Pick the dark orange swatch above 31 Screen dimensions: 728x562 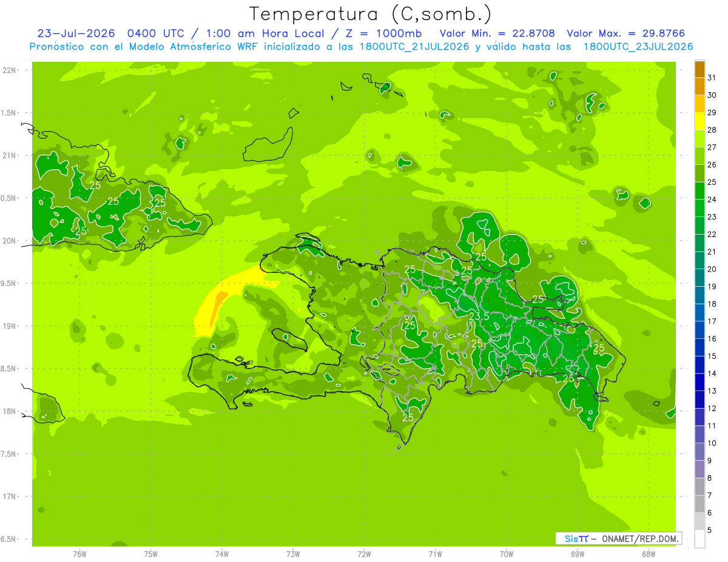[x=699, y=69]
